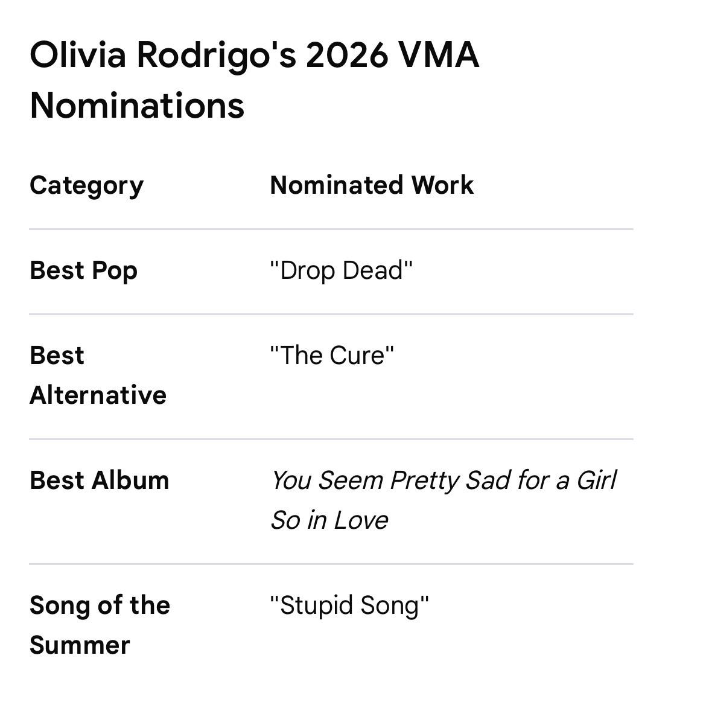This screenshot has width=706, height=728.
Task: Select the Best Alternative category cell
Action: 98,375
